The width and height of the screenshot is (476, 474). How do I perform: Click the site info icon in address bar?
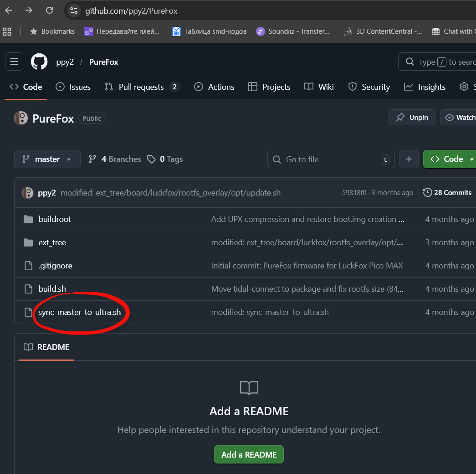pyautogui.click(x=75, y=11)
